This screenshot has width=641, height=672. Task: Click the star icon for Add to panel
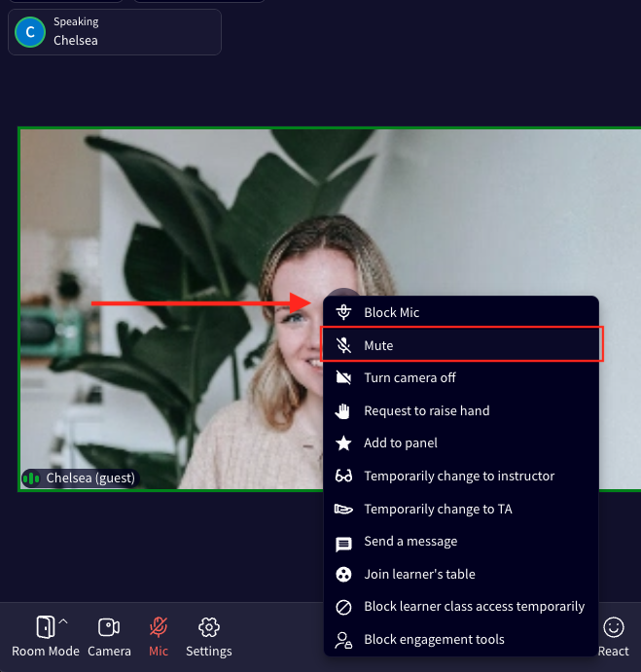click(x=343, y=443)
